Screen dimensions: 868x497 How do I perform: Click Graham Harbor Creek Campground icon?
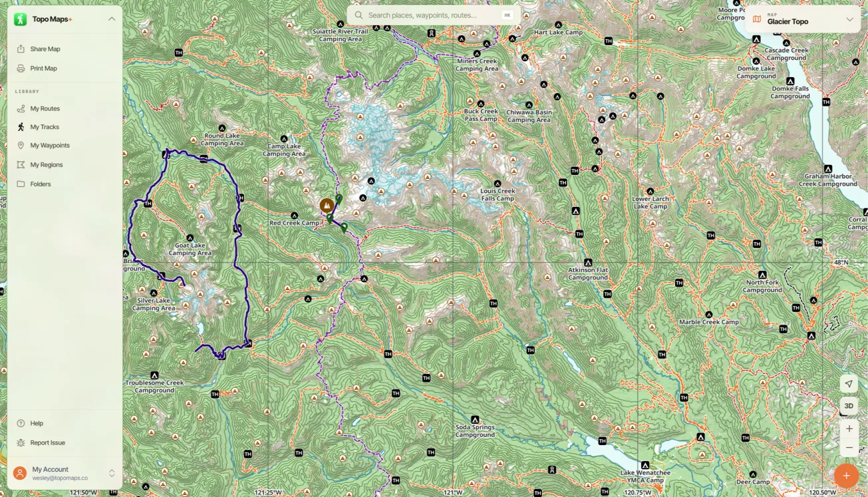[x=828, y=169]
